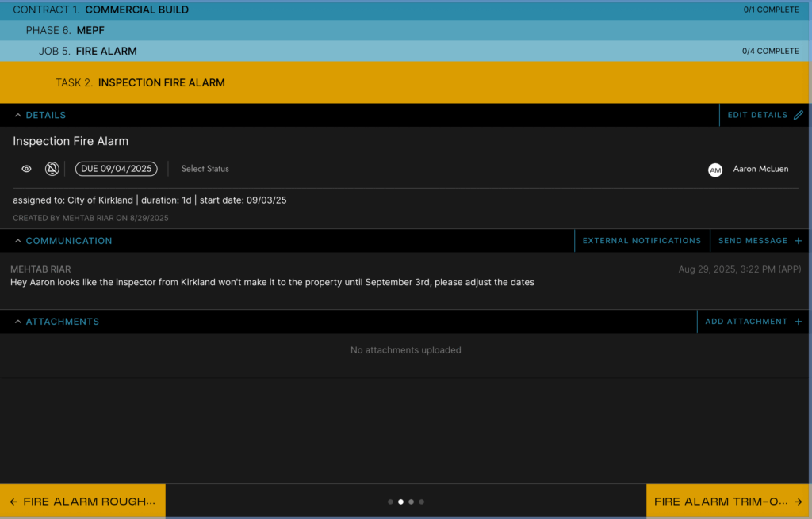Click the eye watch icon
Viewport: 812px width, 519px height.
click(x=26, y=169)
